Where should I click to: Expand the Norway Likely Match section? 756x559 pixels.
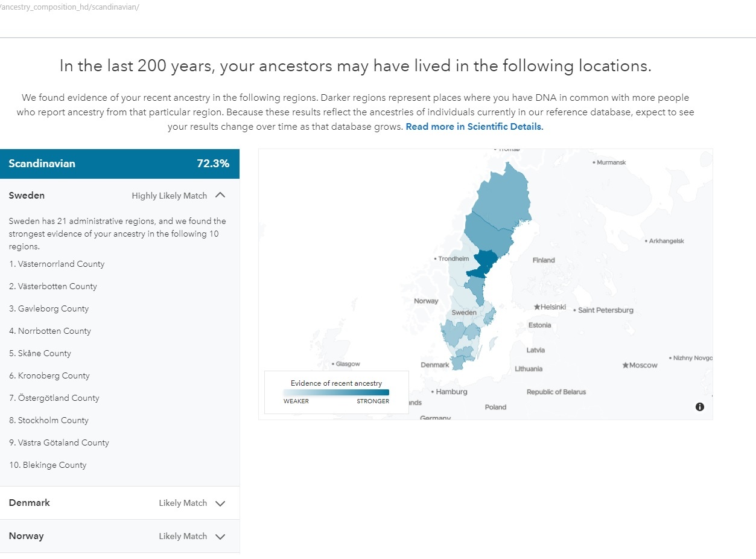pyautogui.click(x=220, y=536)
